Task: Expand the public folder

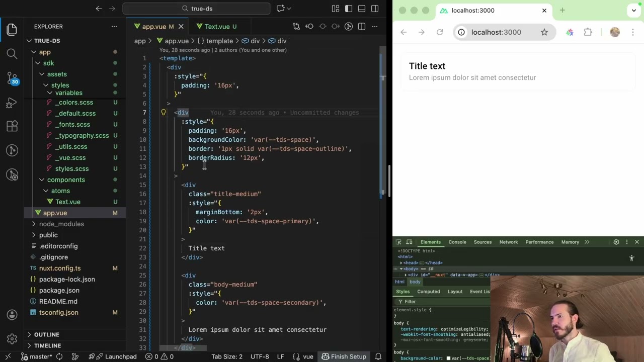Action: click(34, 235)
